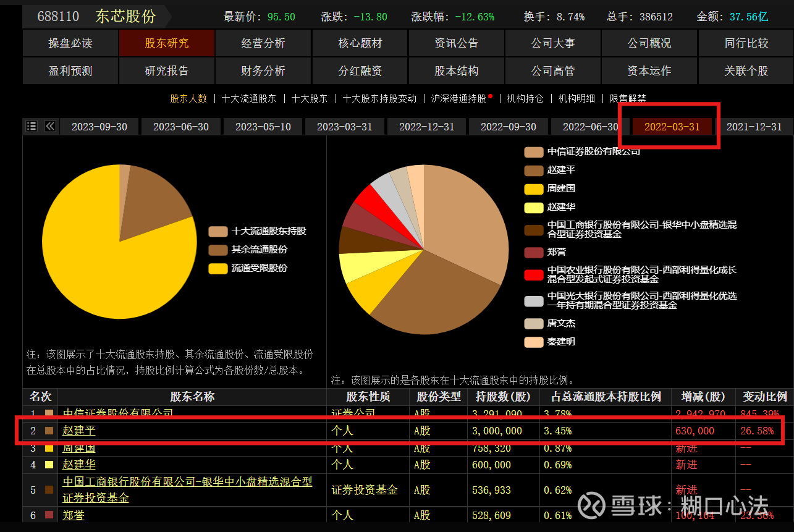Select the 盈利预测 tab
Screen dimensions: 794x532
[70, 71]
